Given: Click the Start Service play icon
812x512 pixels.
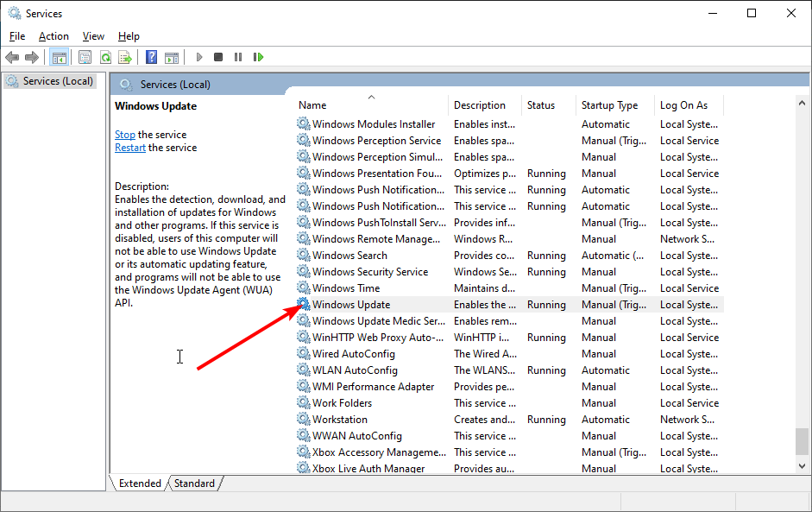Looking at the screenshot, I should [x=198, y=57].
